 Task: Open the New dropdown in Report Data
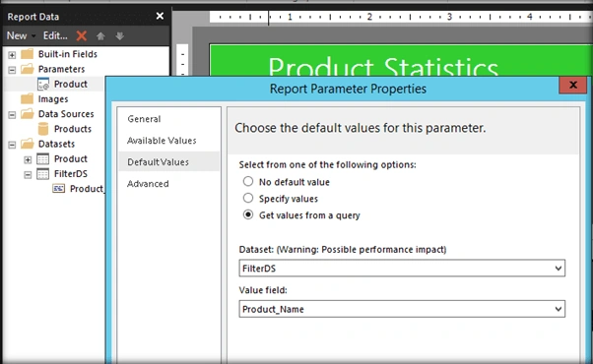21,35
